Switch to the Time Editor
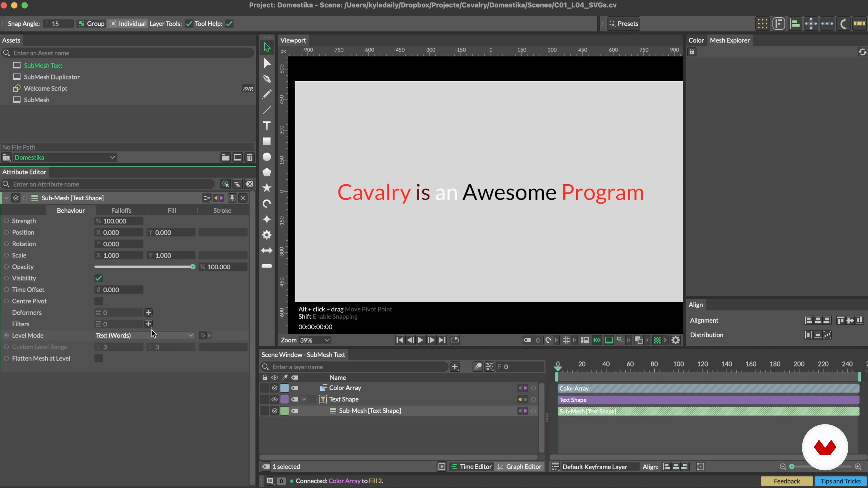This screenshot has height=488, width=868. pyautogui.click(x=472, y=467)
